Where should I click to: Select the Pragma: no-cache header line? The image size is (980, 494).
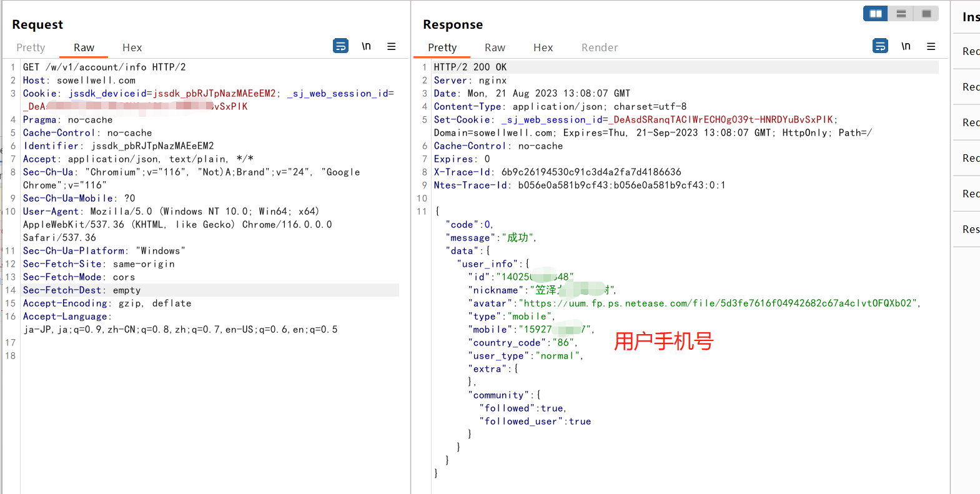click(x=68, y=119)
